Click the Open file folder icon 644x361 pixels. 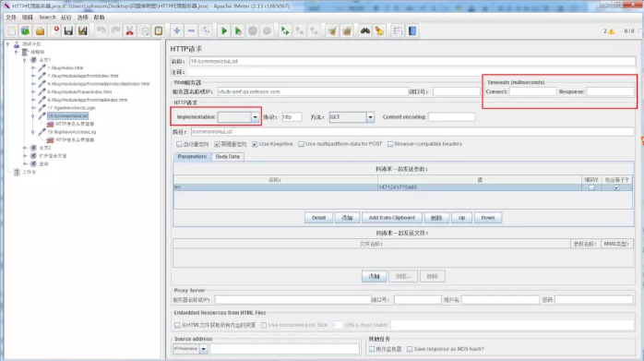(x=40, y=30)
